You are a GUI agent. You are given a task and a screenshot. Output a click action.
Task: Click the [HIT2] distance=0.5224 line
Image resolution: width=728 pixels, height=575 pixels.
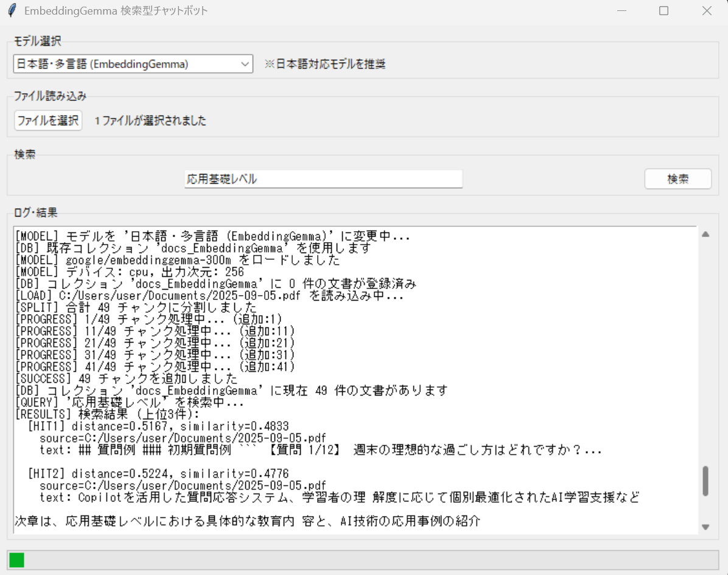[x=158, y=473]
